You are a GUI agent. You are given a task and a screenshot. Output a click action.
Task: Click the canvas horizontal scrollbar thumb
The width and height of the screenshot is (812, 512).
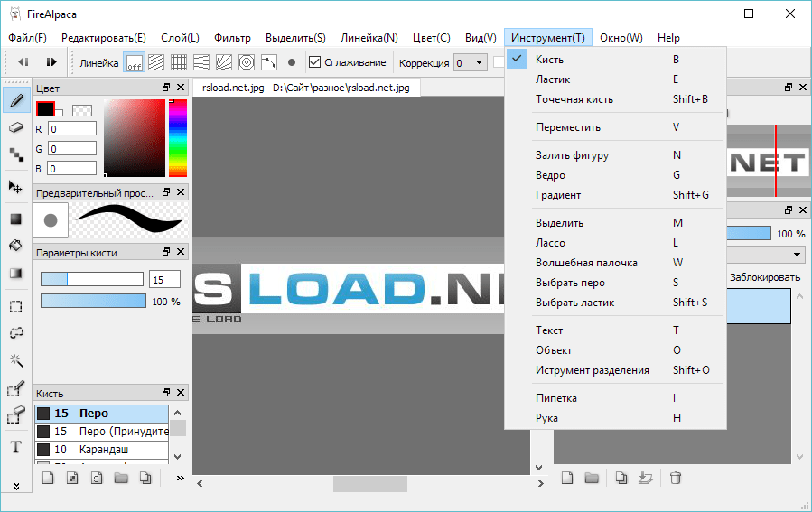point(370,484)
